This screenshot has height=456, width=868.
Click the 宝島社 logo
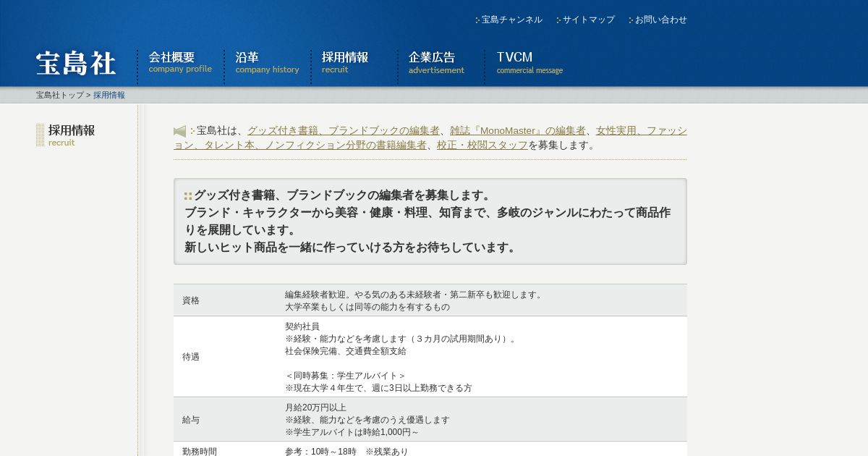76,64
